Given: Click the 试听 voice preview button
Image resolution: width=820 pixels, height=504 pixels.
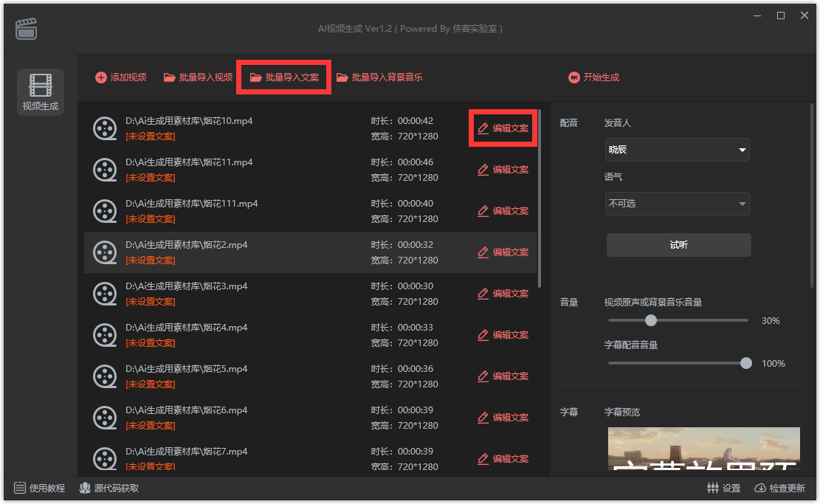Looking at the screenshot, I should click(678, 244).
